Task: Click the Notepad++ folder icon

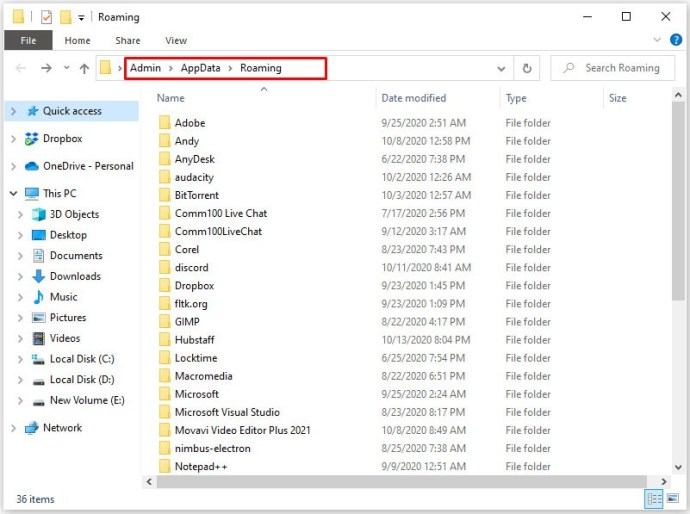Action: coord(165,466)
